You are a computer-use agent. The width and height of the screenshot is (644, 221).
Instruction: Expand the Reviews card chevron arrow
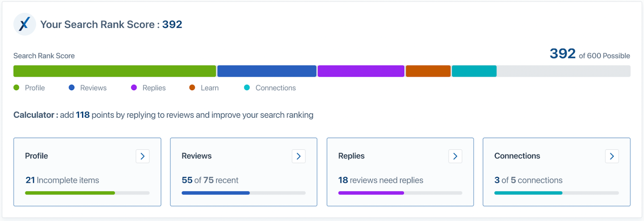tap(299, 156)
